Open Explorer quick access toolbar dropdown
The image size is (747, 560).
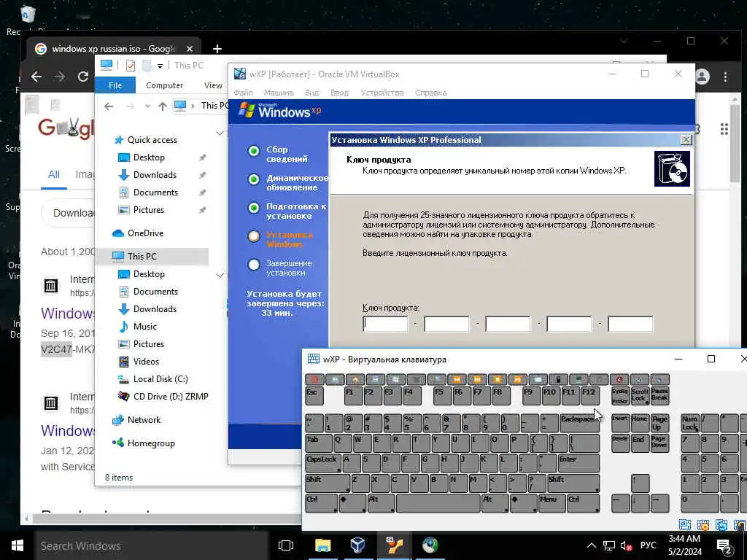point(160,66)
